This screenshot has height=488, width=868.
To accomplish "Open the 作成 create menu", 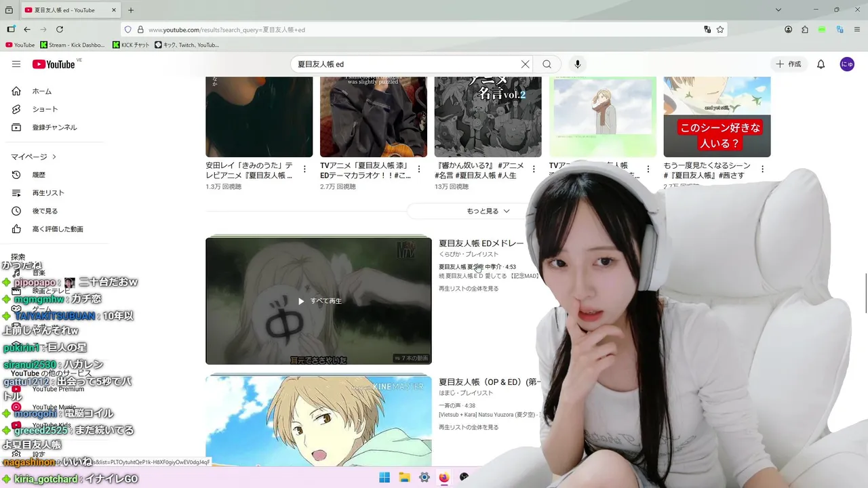I will [x=789, y=64].
